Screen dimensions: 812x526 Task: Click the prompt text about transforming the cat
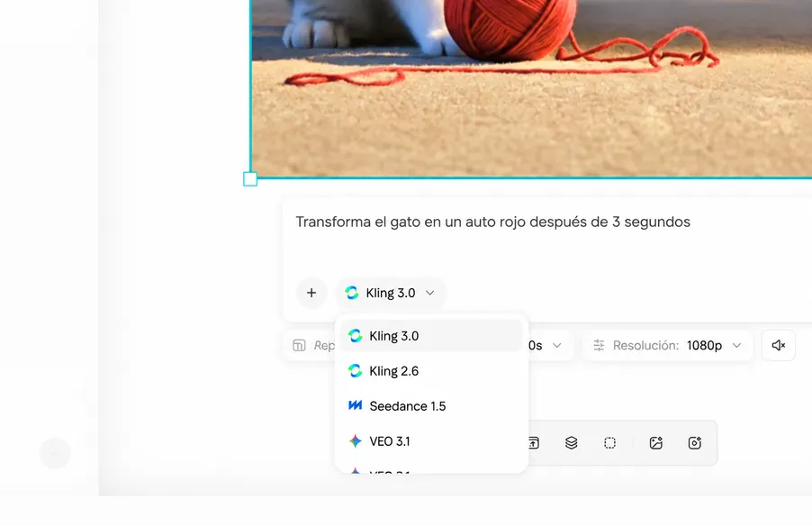[x=493, y=222]
